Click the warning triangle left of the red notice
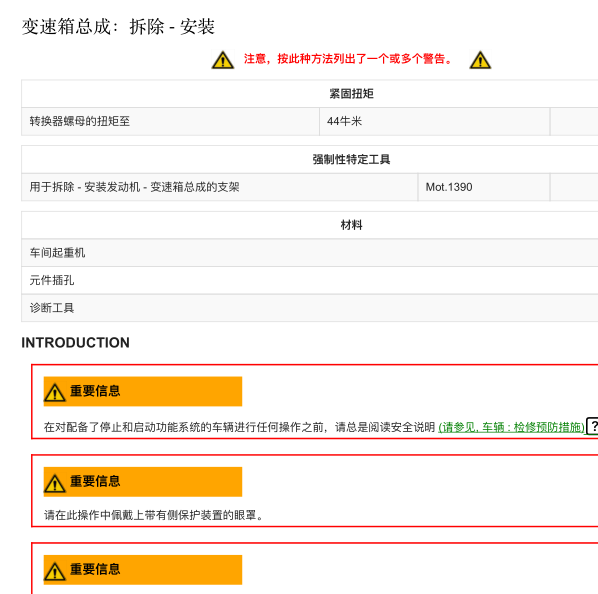The width and height of the screenshot is (598, 594). (x=223, y=60)
